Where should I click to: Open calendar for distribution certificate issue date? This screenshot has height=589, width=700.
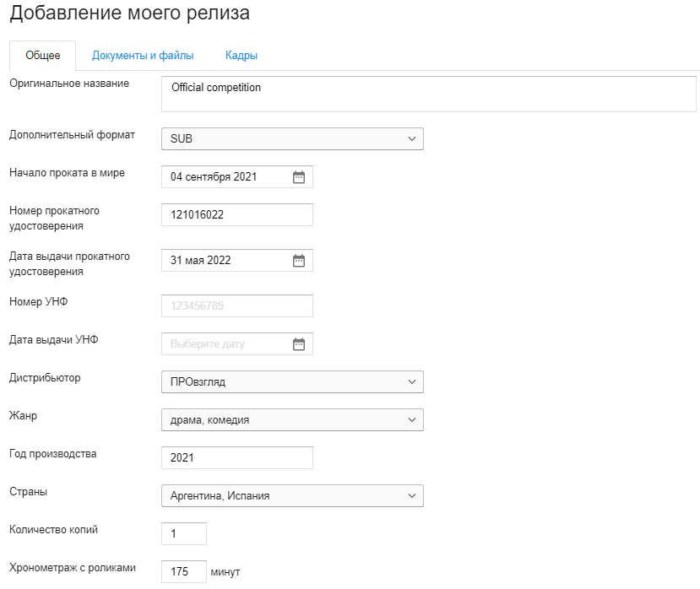(299, 261)
